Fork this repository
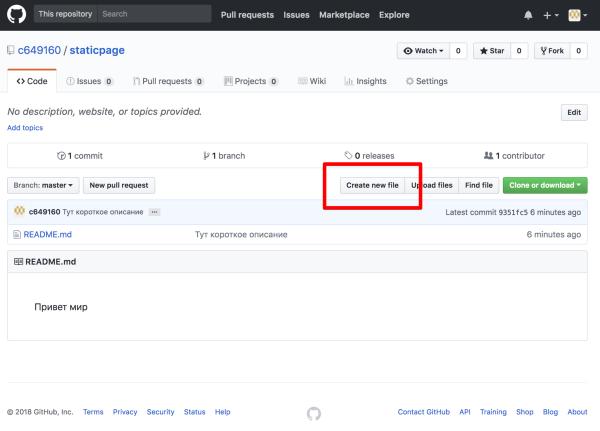 pos(552,51)
